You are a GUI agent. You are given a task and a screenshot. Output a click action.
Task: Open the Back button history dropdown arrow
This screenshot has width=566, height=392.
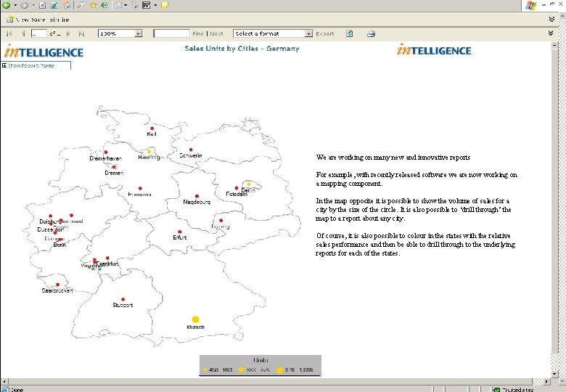click(x=15, y=5)
